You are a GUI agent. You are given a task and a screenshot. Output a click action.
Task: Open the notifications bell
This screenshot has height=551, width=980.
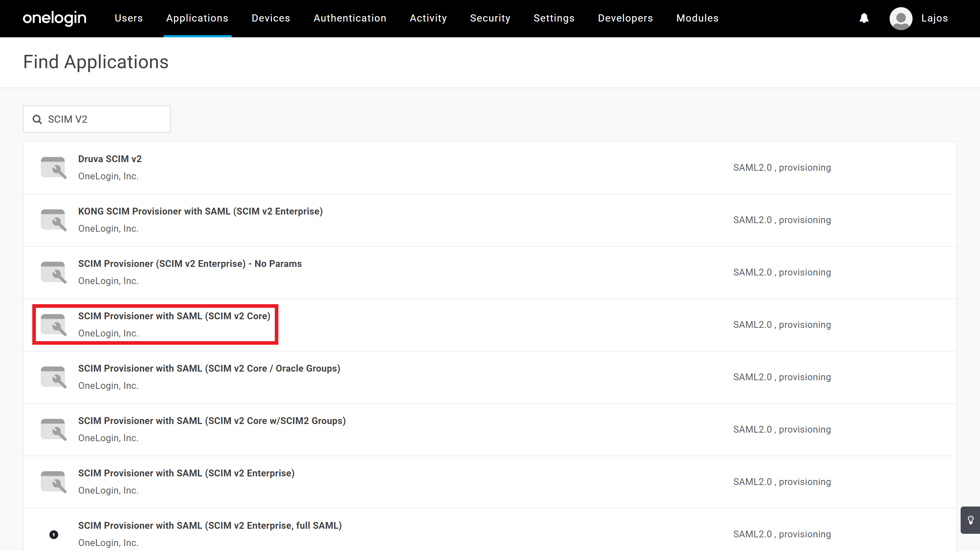pos(864,18)
